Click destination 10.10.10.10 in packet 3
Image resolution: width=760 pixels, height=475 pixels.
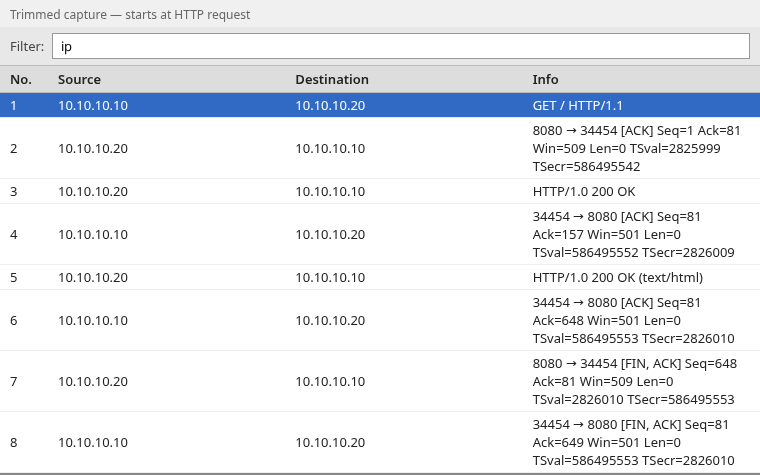tap(330, 191)
